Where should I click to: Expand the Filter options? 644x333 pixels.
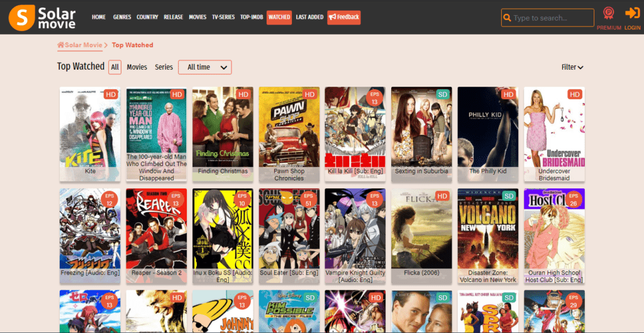click(572, 67)
